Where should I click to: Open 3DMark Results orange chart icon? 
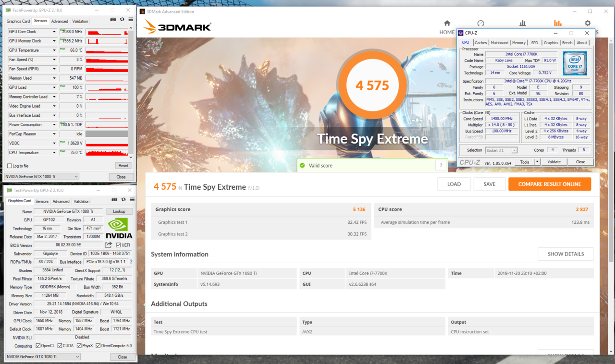click(557, 23)
